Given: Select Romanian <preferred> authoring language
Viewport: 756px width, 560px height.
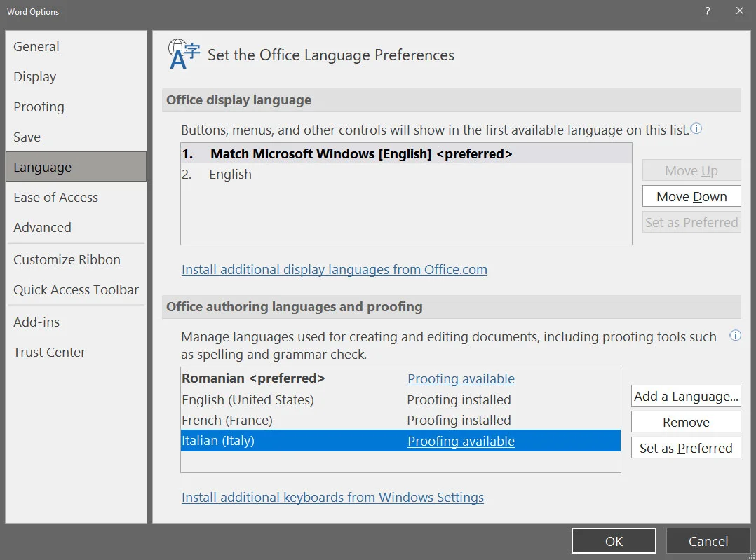Looking at the screenshot, I should click(x=400, y=378).
